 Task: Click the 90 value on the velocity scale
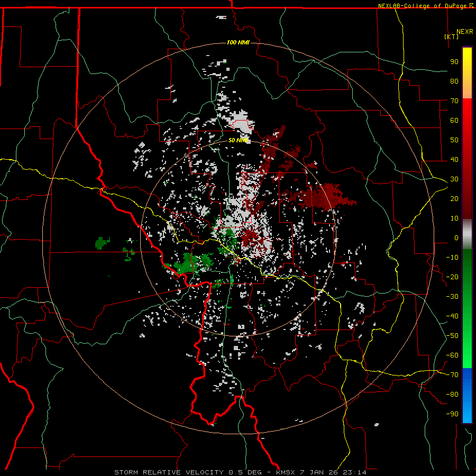[x=454, y=62]
